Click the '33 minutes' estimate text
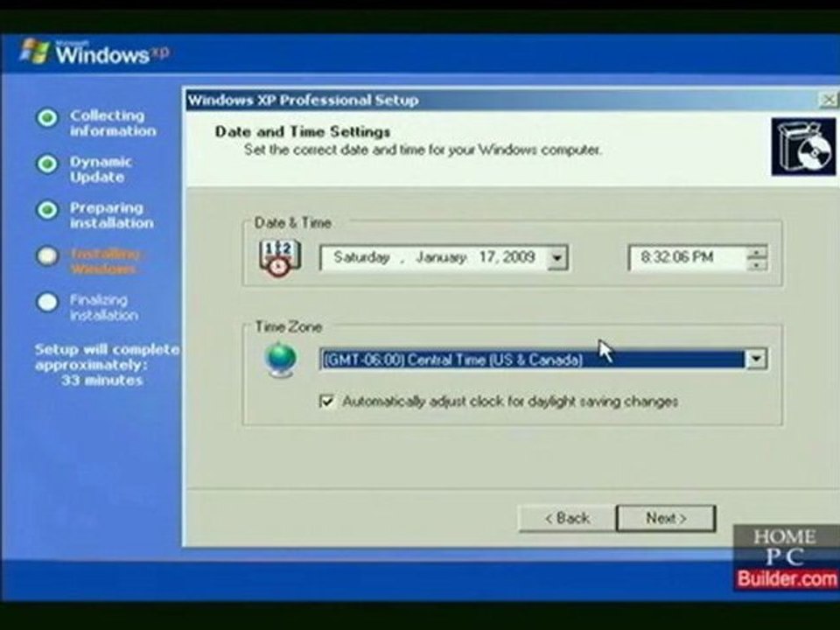Viewport: 840px width, 630px height. tap(101, 381)
